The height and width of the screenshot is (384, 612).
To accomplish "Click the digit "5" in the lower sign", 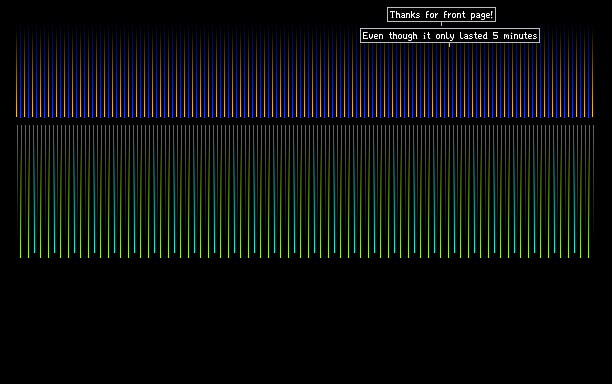I will tap(495, 36).
